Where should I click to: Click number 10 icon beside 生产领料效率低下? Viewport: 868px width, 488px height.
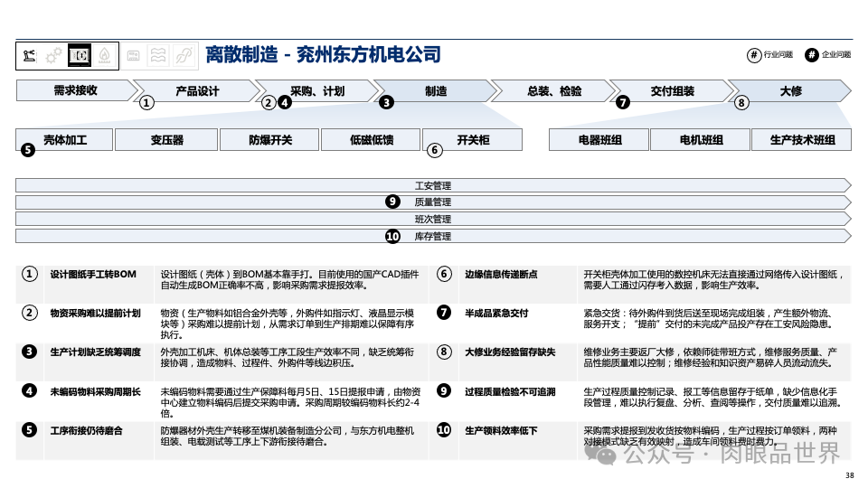(444, 430)
